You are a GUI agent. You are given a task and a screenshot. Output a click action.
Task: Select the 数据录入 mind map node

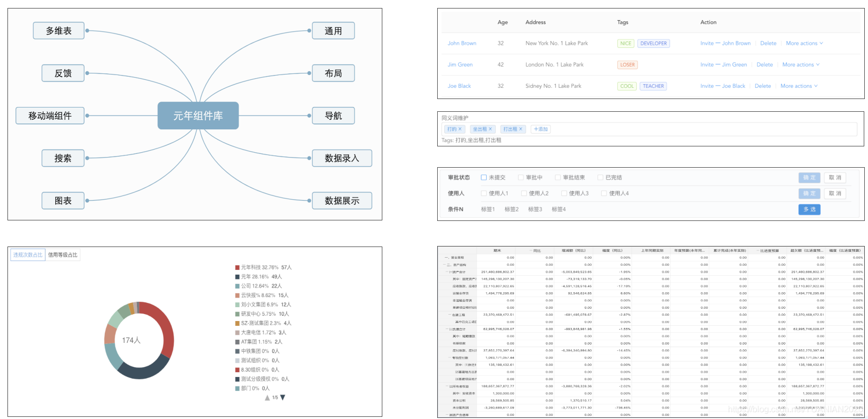coord(342,159)
